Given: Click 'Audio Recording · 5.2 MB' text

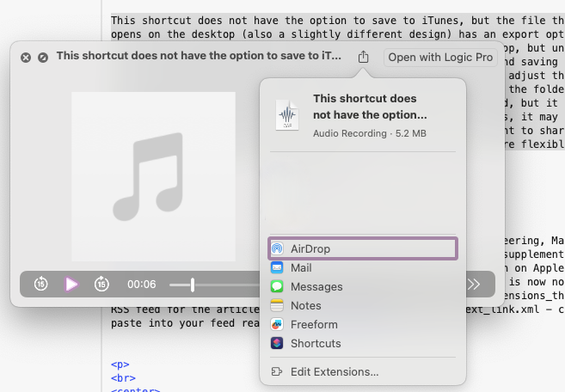Looking at the screenshot, I should 370,133.
